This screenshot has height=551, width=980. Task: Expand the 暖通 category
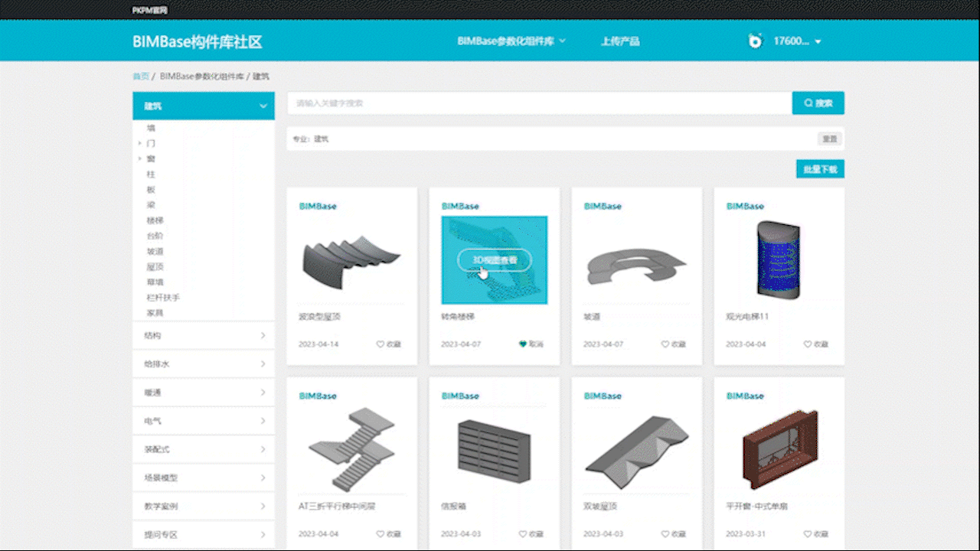coord(204,392)
